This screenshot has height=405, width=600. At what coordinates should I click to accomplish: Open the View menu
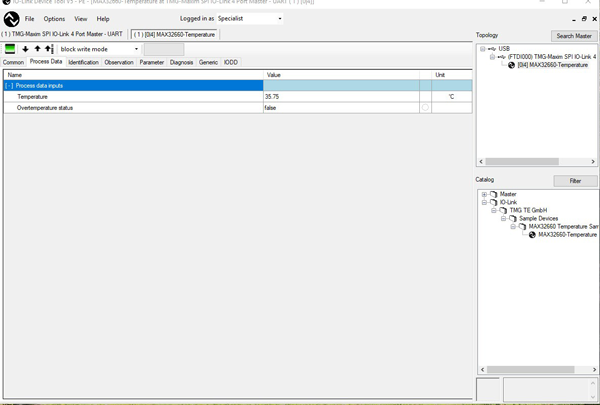[81, 19]
